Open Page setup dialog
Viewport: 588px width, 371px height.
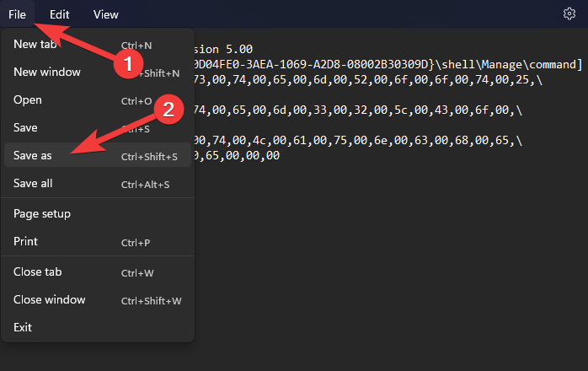(x=42, y=214)
